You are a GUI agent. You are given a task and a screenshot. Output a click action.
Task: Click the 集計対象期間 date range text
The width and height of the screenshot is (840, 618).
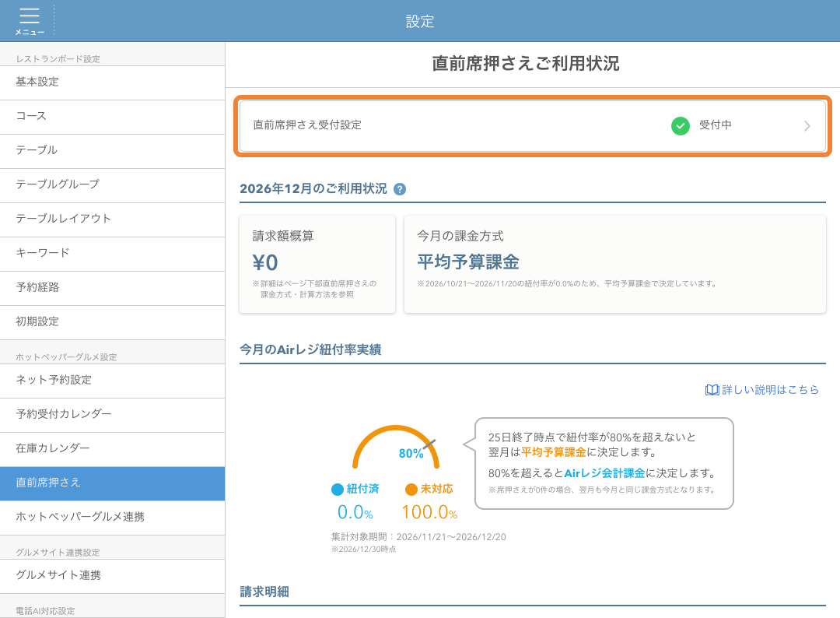[x=418, y=536]
